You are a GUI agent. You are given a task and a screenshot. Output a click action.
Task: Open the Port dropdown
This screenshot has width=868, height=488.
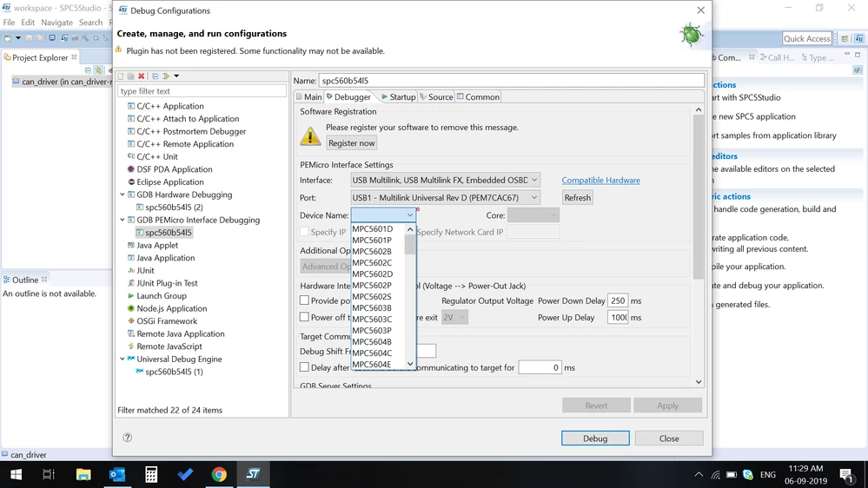[x=446, y=197]
